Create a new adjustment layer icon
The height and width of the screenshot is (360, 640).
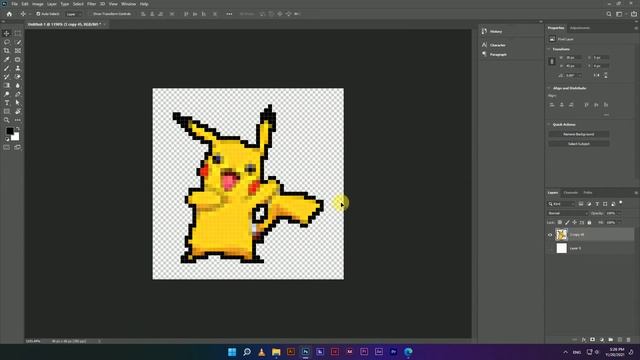(x=602, y=340)
